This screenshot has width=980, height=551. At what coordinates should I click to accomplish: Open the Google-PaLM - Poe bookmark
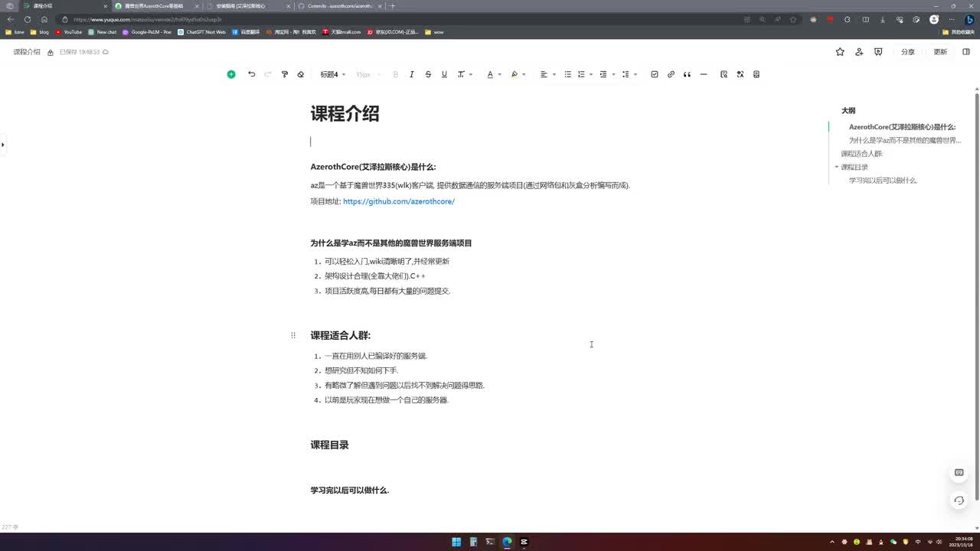[147, 32]
